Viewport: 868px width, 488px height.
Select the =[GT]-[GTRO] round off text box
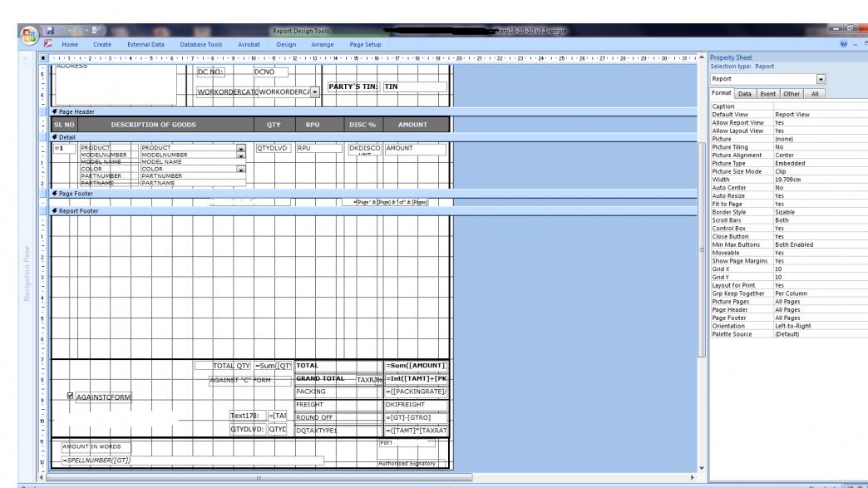[x=415, y=417]
